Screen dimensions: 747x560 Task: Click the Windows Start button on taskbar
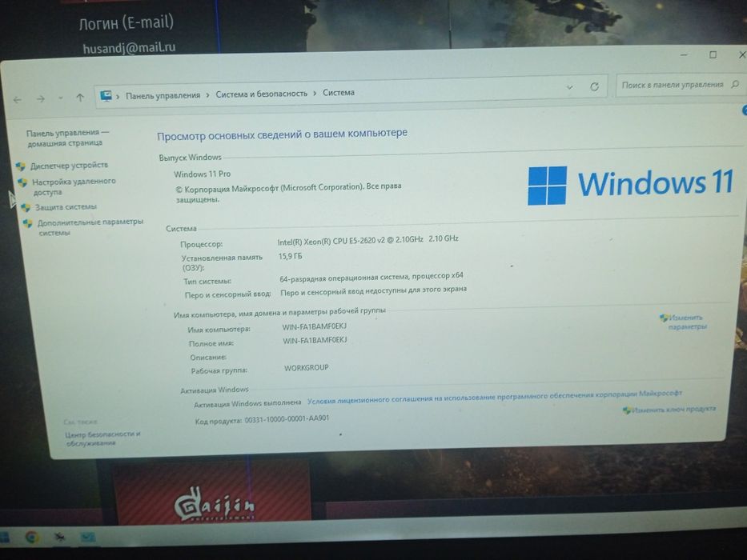pos(4,538)
